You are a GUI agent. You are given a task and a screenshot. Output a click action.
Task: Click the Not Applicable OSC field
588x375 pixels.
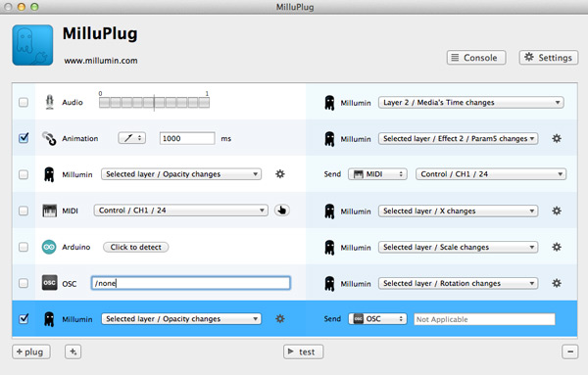[x=484, y=319]
